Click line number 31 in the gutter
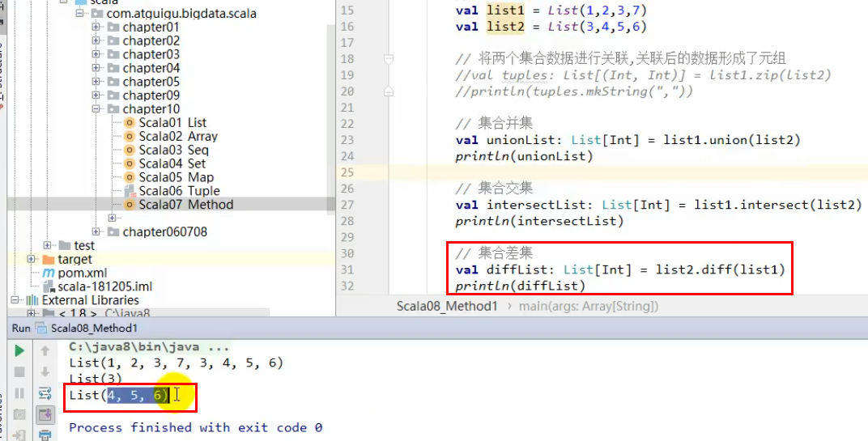The width and height of the screenshot is (868, 441). pyautogui.click(x=347, y=269)
